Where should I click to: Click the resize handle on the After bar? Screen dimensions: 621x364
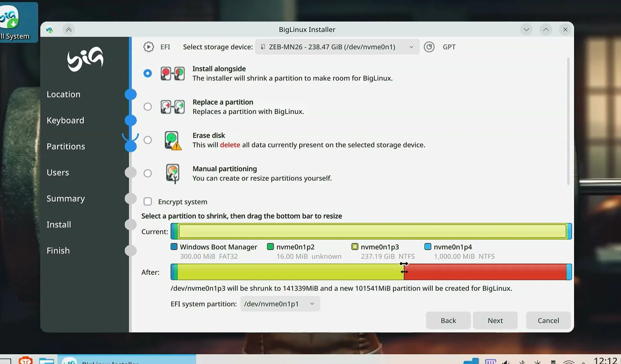pos(404,272)
